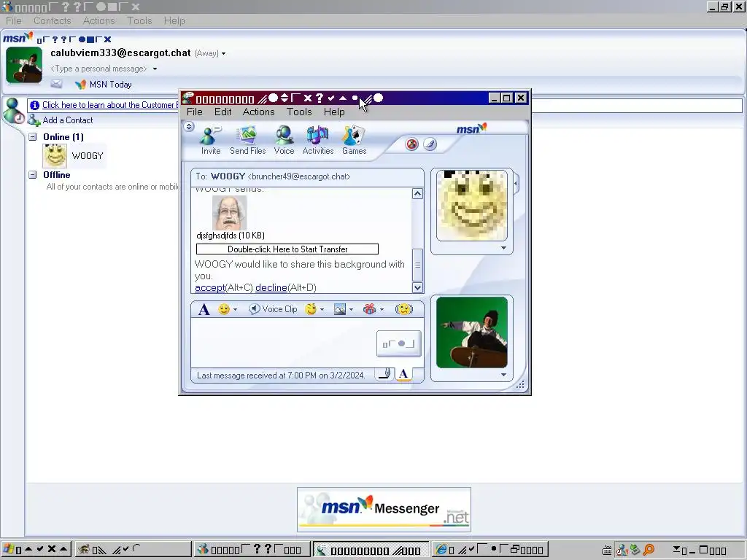This screenshot has height=560, width=747.
Task: Switch to Internet Explorer taskbar button
Action: (491, 550)
